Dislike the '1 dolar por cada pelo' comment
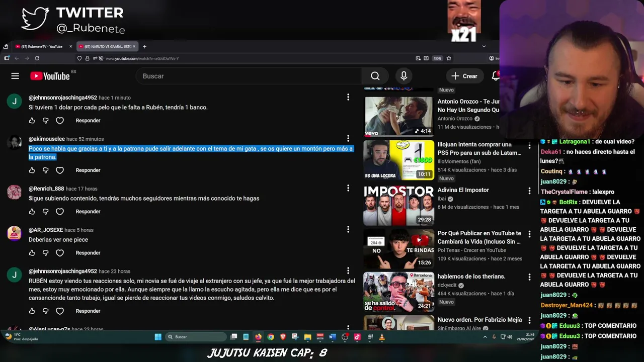This screenshot has height=362, width=644. tap(45, 121)
